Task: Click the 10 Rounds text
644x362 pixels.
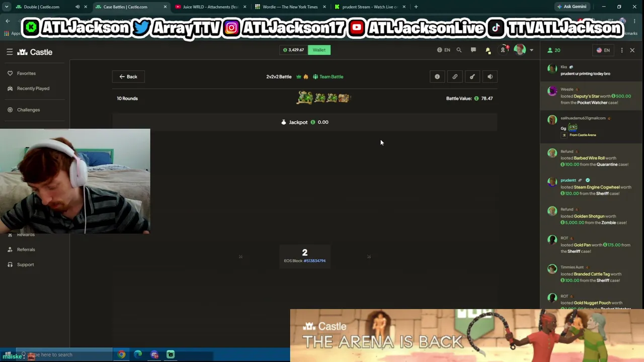Action: (127, 99)
